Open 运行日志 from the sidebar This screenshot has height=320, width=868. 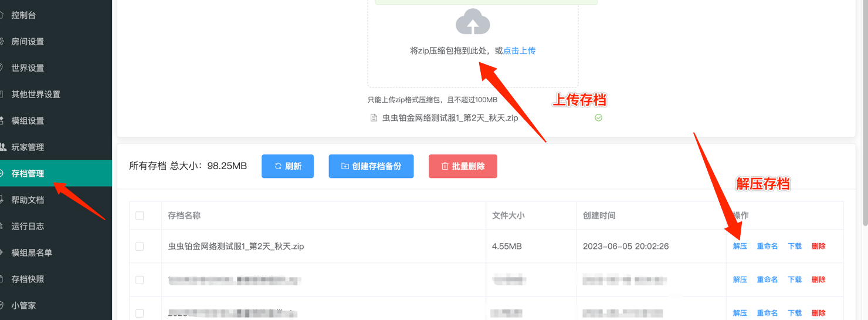pos(28,227)
